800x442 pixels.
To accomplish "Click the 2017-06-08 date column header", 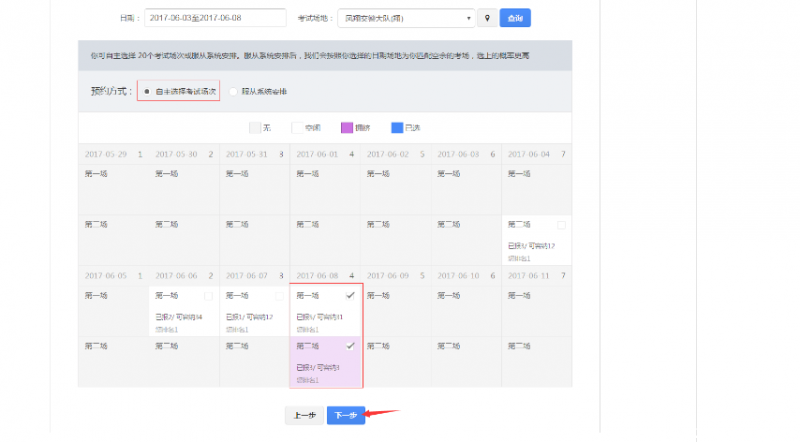I will pyautogui.click(x=325, y=275).
